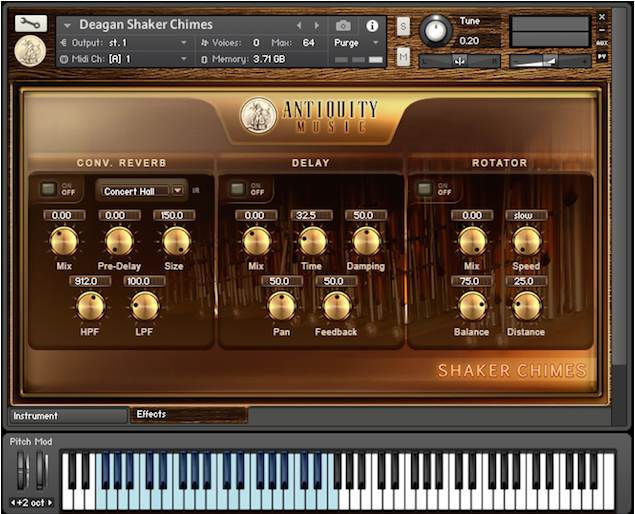Open instrument edit mode with wrench icon
Viewport: 635px width, 514px height.
point(31,23)
